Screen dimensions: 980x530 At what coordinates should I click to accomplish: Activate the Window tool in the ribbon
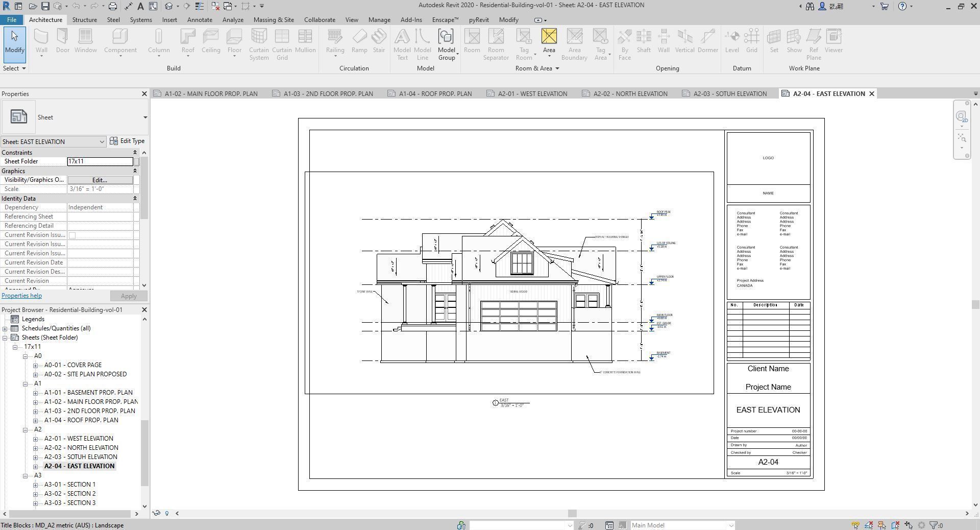(85, 41)
